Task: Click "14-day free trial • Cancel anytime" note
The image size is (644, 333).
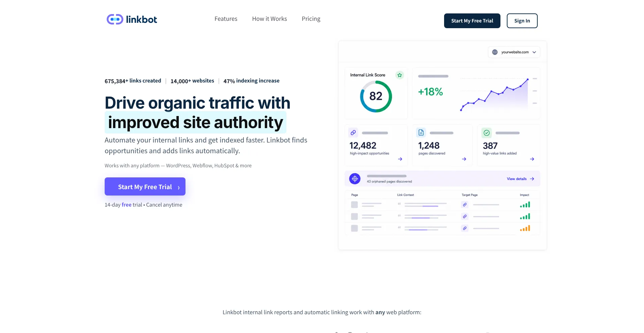Action: (144, 205)
